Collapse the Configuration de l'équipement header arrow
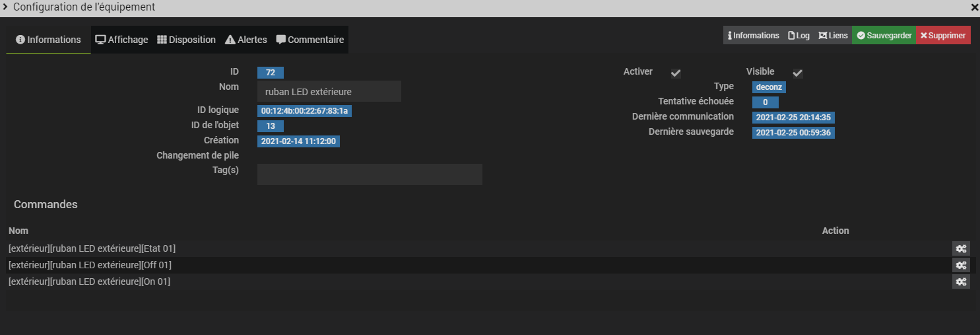 pos(5,7)
